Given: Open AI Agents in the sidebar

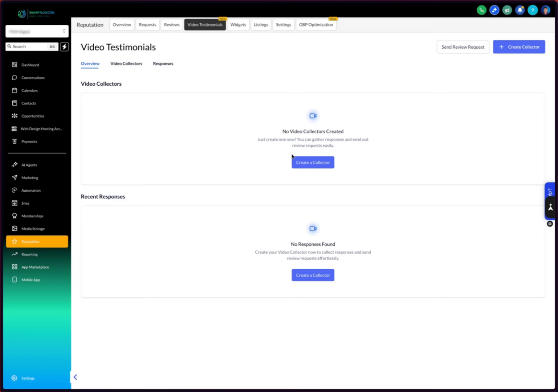Looking at the screenshot, I should click(x=37, y=165).
